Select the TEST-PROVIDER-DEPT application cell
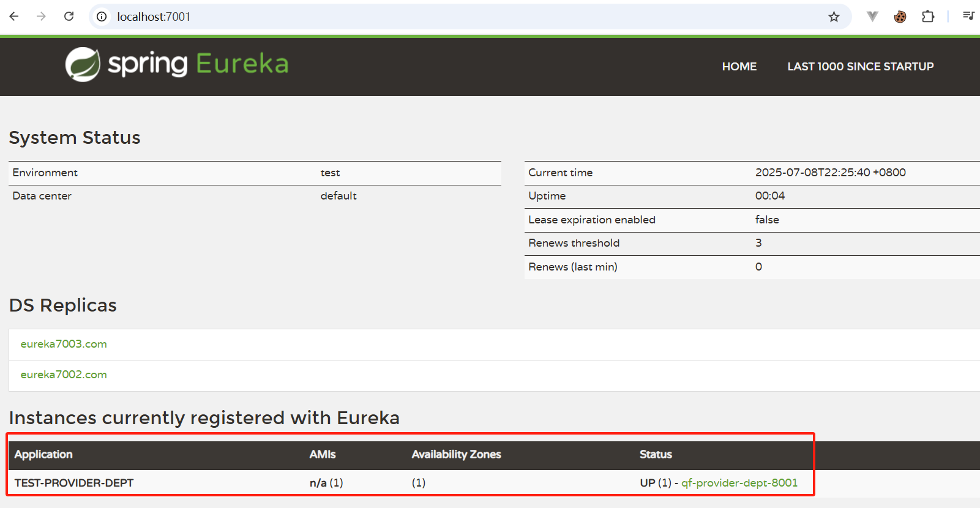980x508 pixels. [x=74, y=483]
